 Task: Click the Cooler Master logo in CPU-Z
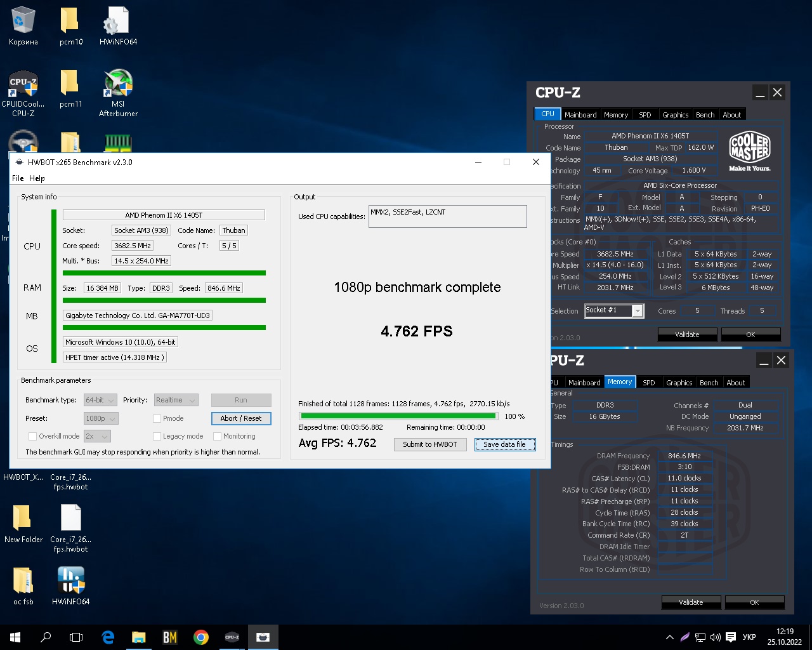(x=750, y=152)
